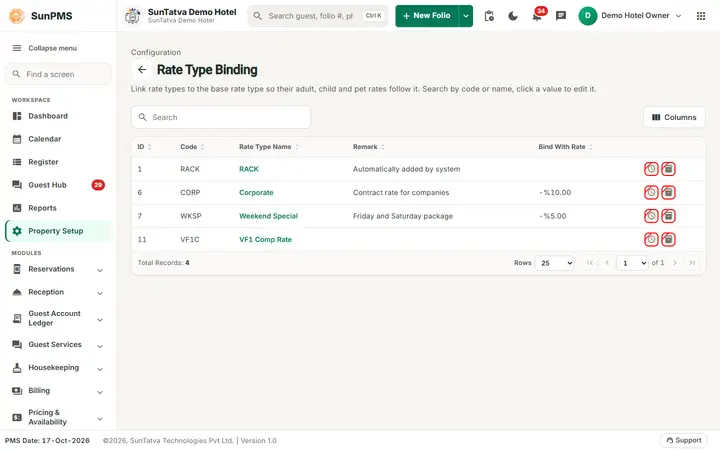
Task: Open the Demo Hotel Owner user menu
Action: [x=630, y=16]
